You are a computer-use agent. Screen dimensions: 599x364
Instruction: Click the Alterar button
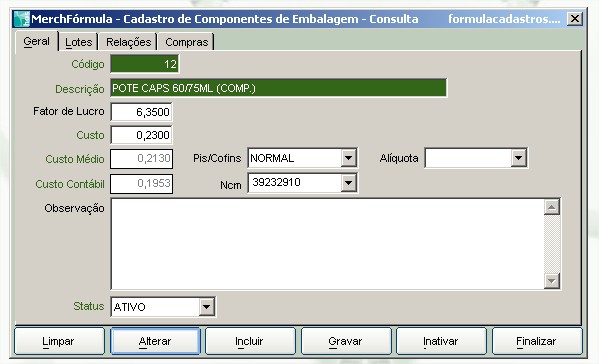click(x=155, y=341)
